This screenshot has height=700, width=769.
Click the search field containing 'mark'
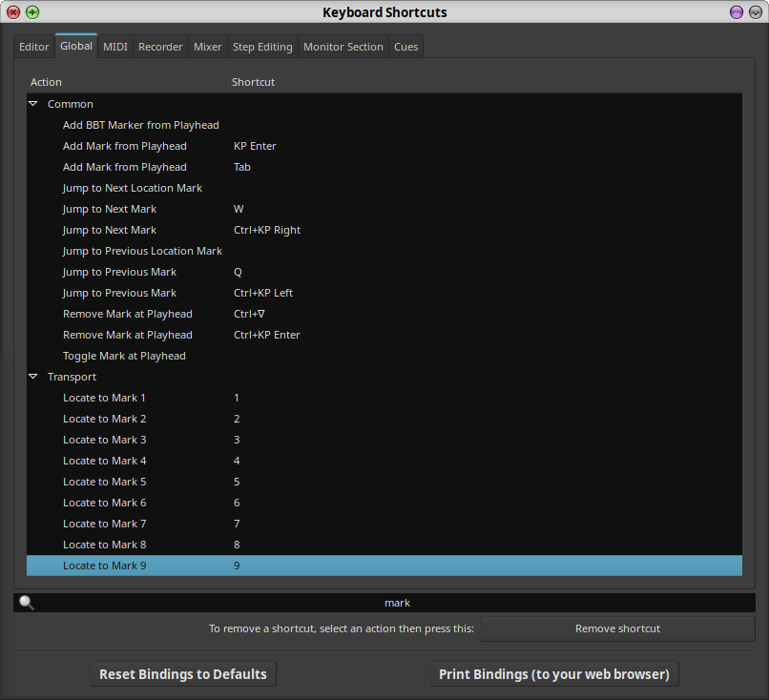(397, 603)
